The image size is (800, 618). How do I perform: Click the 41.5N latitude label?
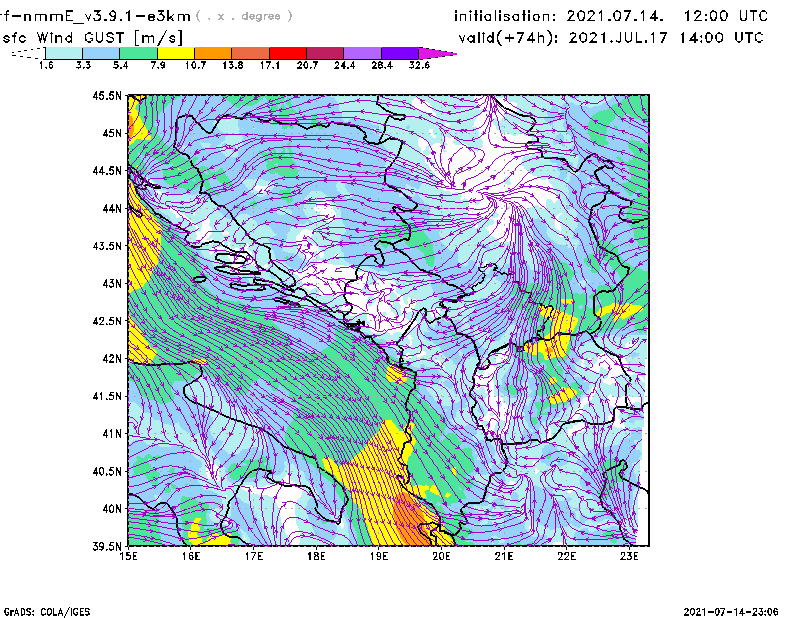tap(107, 396)
